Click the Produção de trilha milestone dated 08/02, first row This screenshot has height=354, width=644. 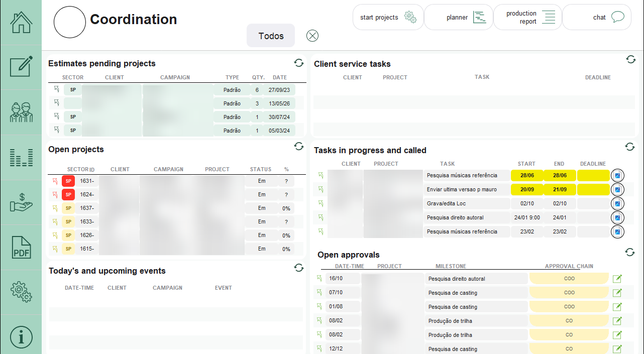click(477, 321)
